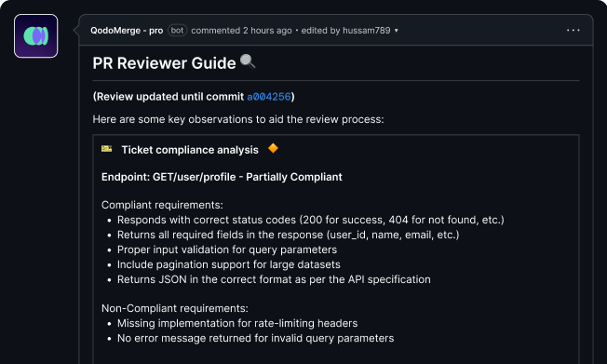Select the Ticket compliance analysis title
607x364 pixels.
point(190,150)
